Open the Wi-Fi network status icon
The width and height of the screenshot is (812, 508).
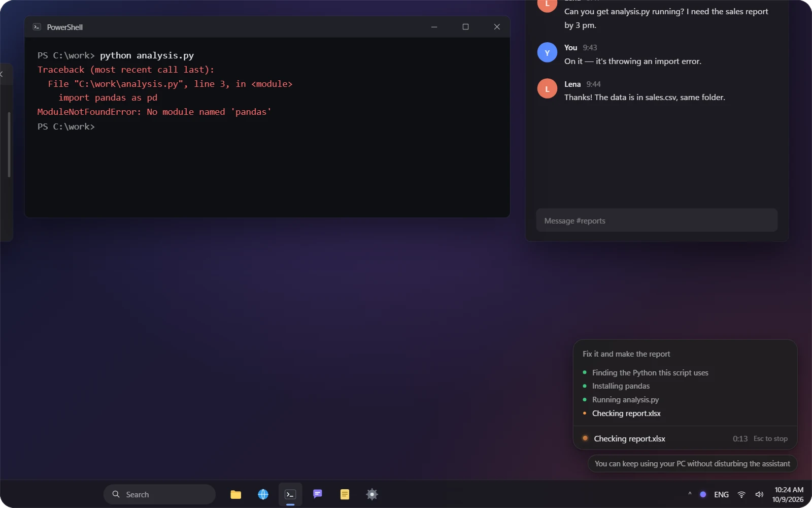tap(741, 494)
